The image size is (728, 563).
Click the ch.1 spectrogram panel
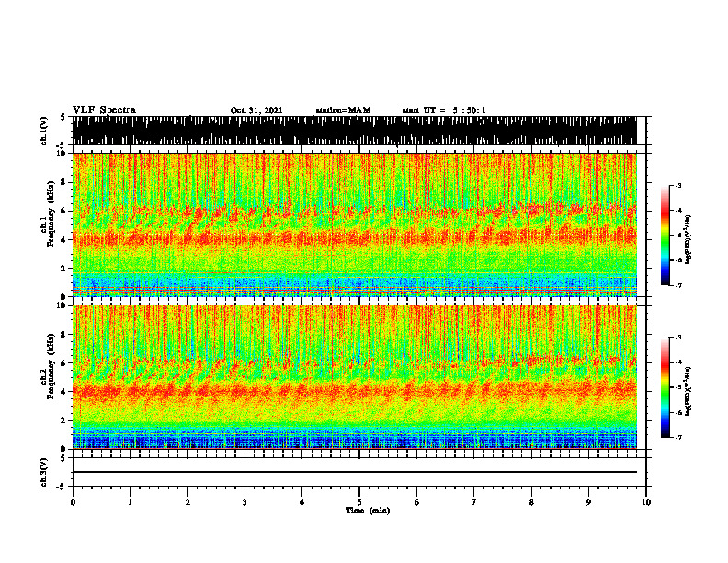point(354,224)
